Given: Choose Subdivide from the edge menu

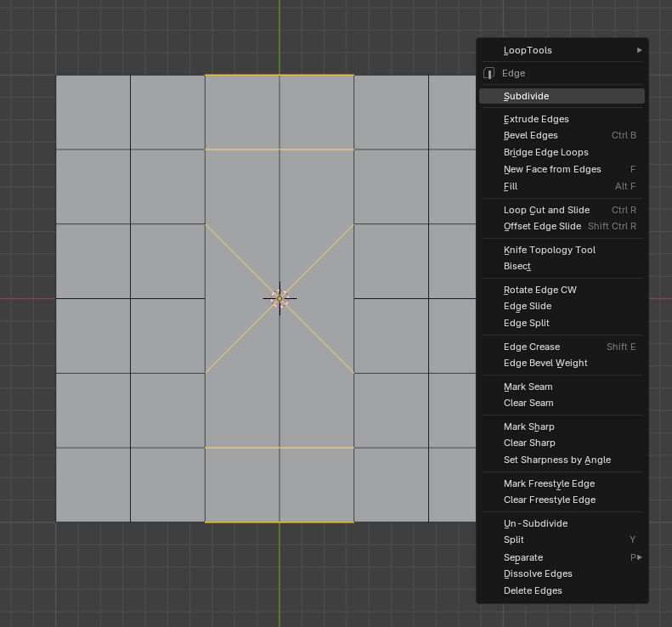Looking at the screenshot, I should (562, 96).
